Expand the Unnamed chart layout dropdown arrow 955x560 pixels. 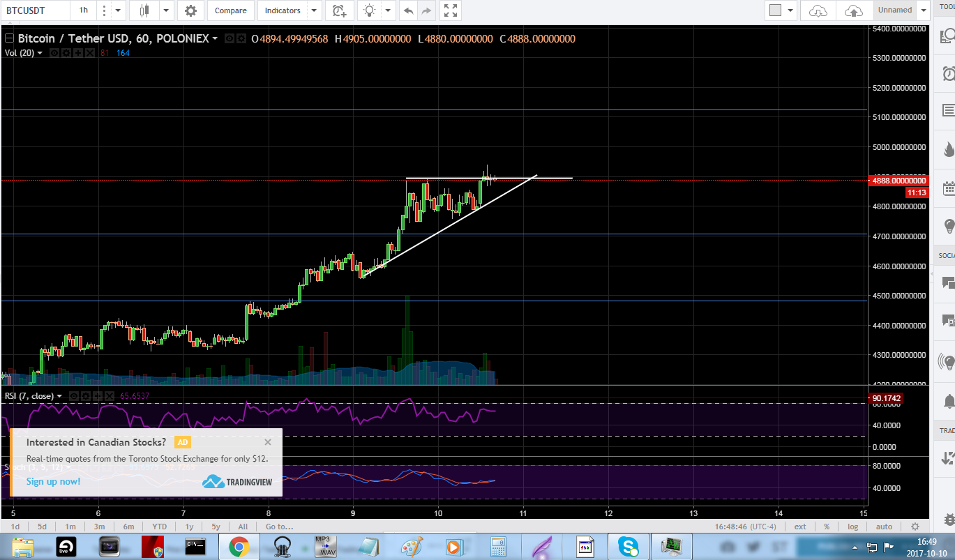(x=924, y=10)
